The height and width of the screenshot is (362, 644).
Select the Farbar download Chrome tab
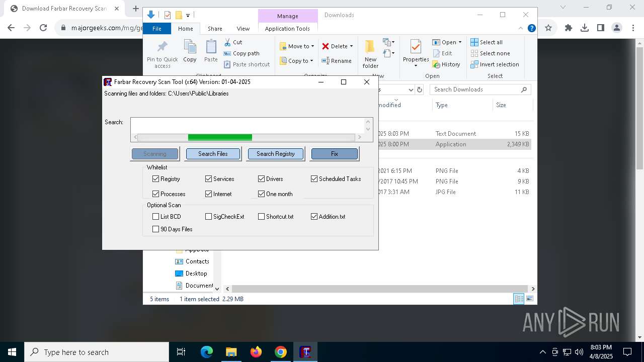coord(64,9)
